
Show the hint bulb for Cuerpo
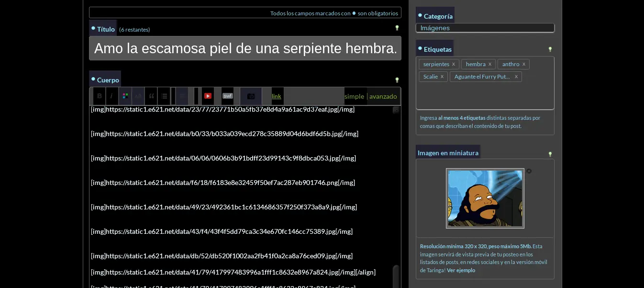397,80
